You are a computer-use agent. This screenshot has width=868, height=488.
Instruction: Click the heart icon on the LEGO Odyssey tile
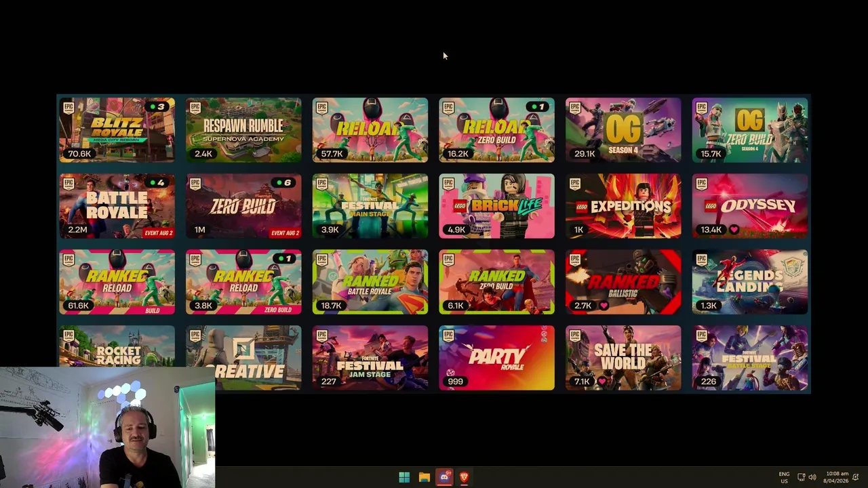tap(734, 230)
